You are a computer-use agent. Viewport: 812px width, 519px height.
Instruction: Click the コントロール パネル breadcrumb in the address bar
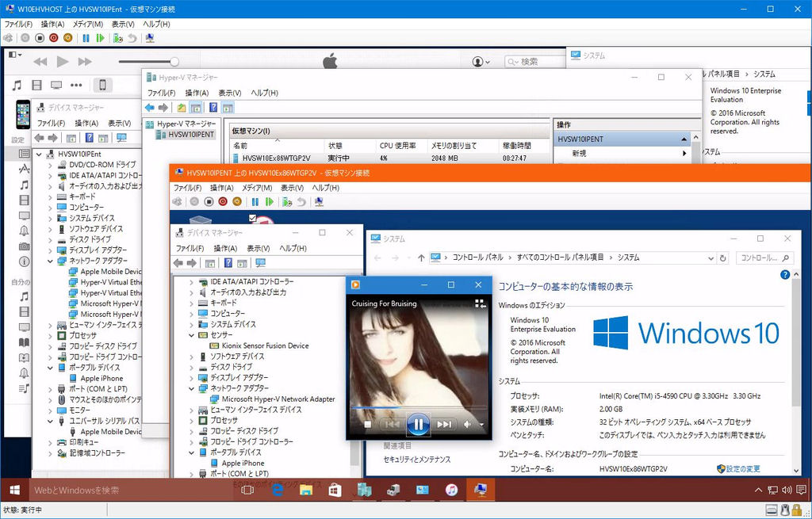(478, 258)
